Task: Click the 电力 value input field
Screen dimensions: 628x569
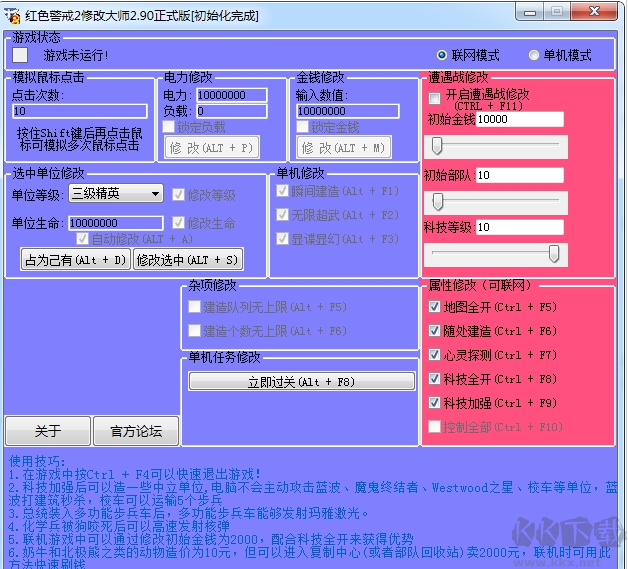Action: [x=231, y=95]
